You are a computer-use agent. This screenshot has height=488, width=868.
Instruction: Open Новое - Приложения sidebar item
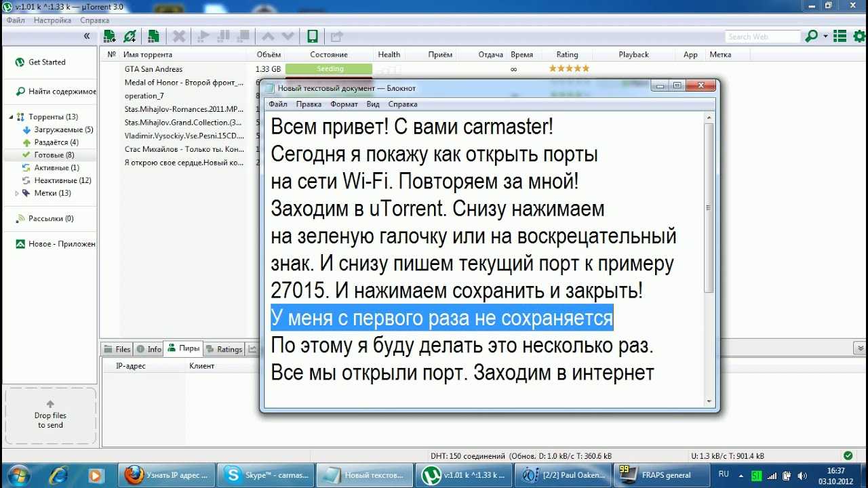(x=56, y=244)
